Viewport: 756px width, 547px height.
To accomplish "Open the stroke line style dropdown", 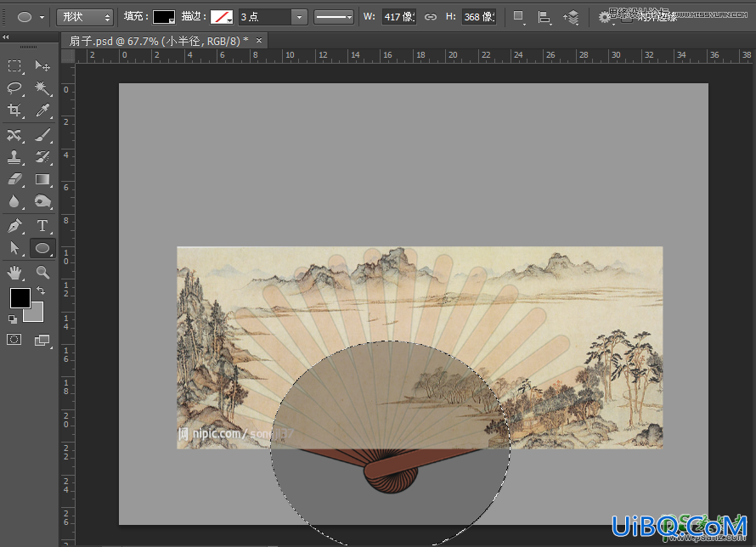I will pyautogui.click(x=334, y=17).
